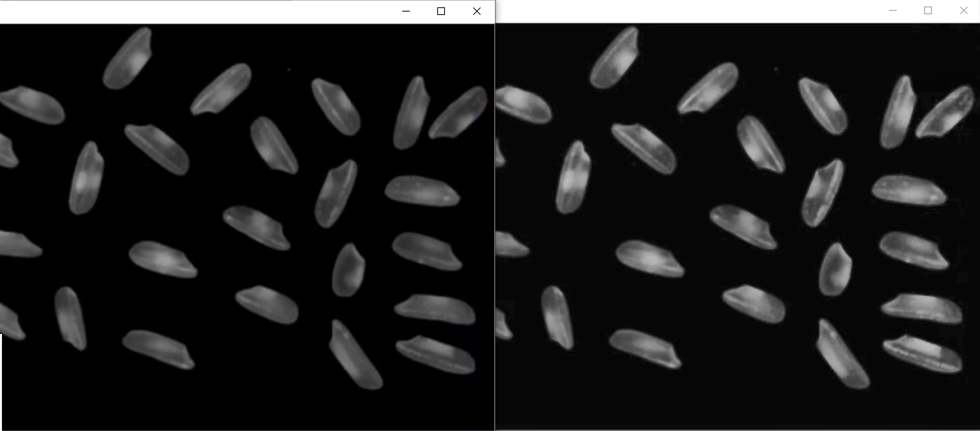Click the bottom-right grain in left image
Viewport: 980px width, 431px height.
coord(435,355)
